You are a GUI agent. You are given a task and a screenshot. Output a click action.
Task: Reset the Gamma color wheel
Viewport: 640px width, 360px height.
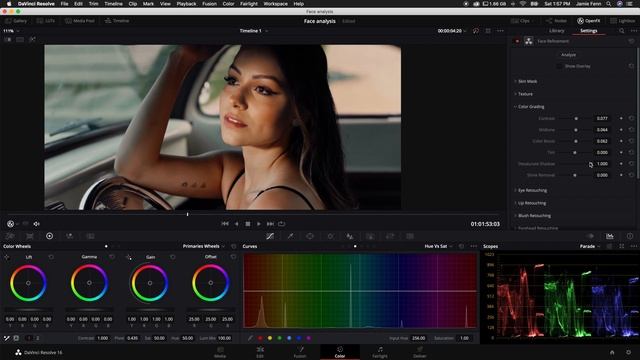pyautogui.click(x=112, y=257)
